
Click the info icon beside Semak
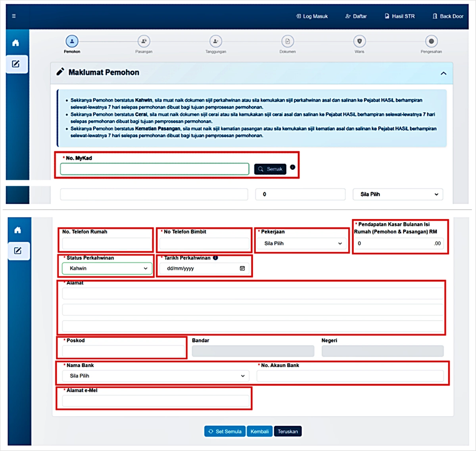point(293,167)
